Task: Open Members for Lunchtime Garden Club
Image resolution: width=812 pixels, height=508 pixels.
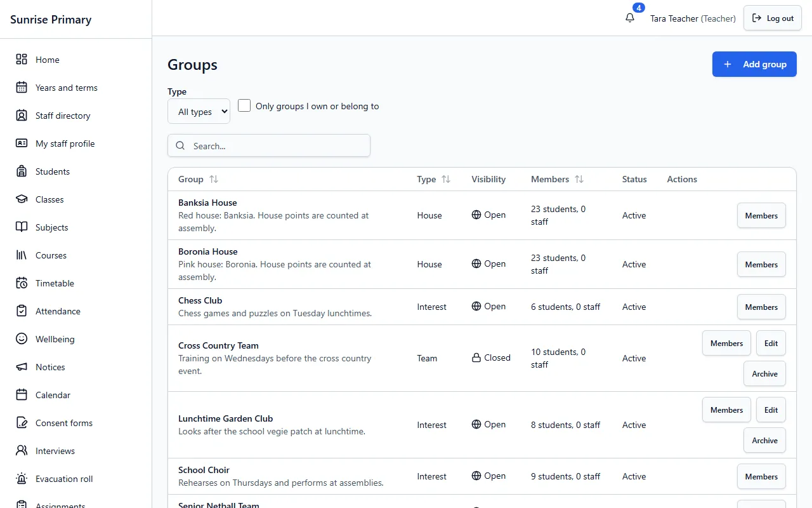Action: point(726,410)
